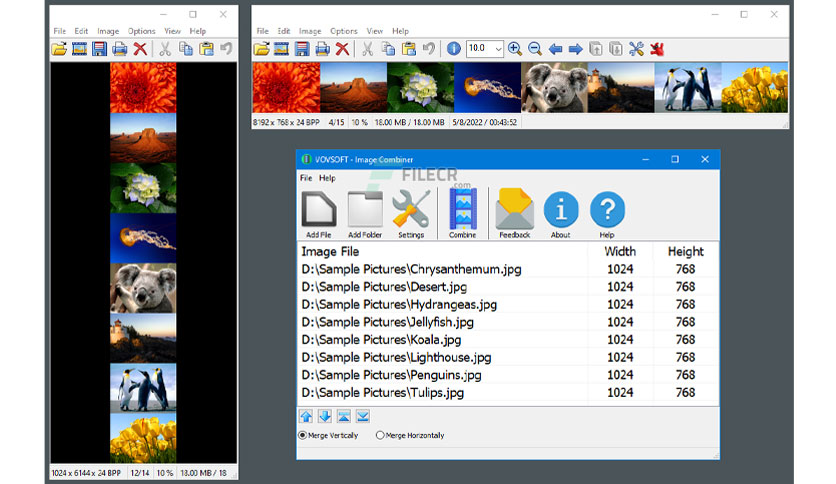
Task: Click slideshow filmstrip icon in left viewer
Action: [79, 49]
